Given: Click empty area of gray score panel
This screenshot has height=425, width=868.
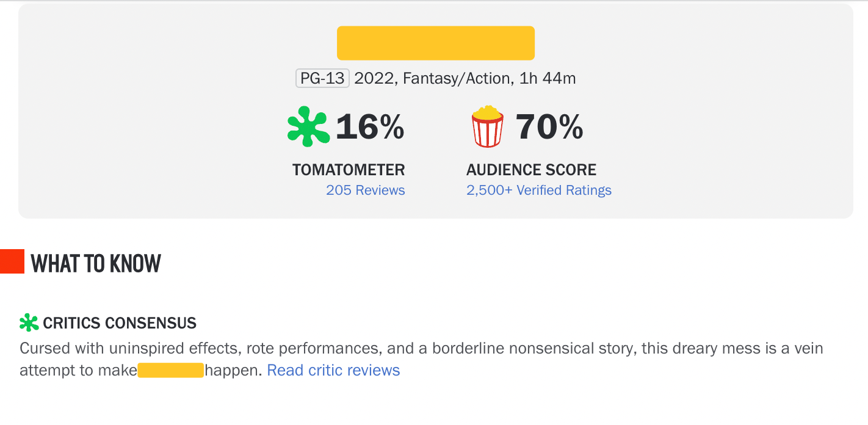Looking at the screenshot, I should click(x=732, y=122).
